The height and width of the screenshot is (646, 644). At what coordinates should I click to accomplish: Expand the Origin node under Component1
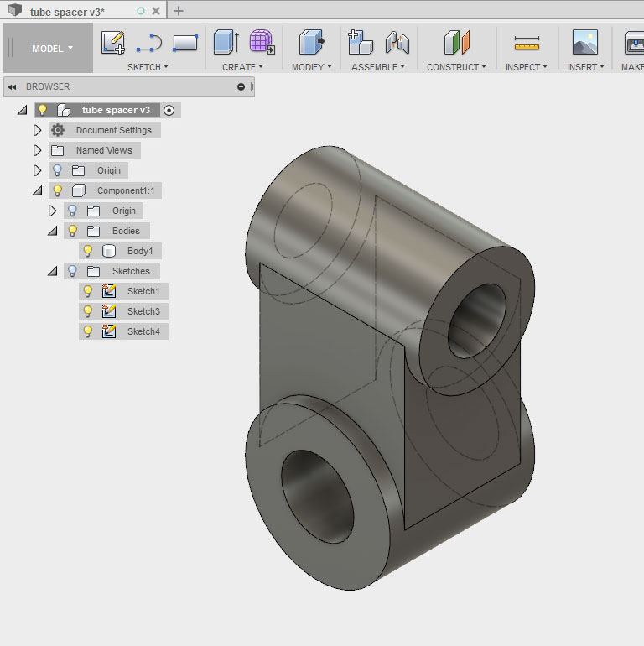point(52,211)
